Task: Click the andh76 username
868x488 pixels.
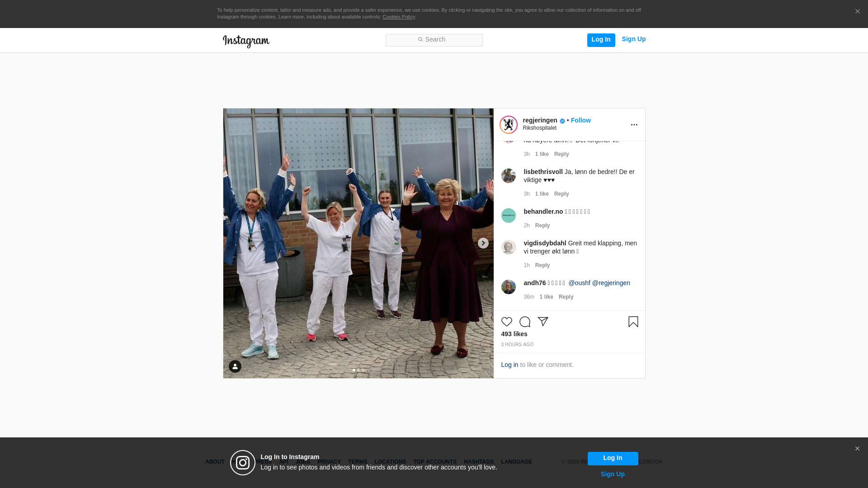Action: coord(535,283)
